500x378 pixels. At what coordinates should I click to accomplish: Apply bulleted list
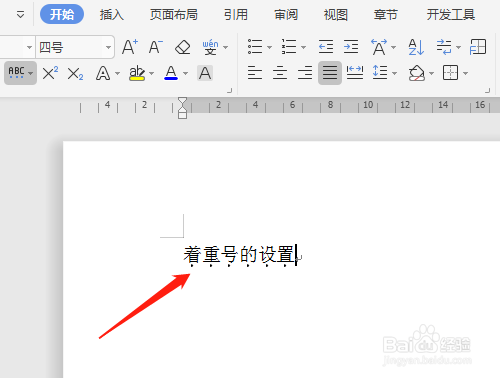click(x=255, y=47)
